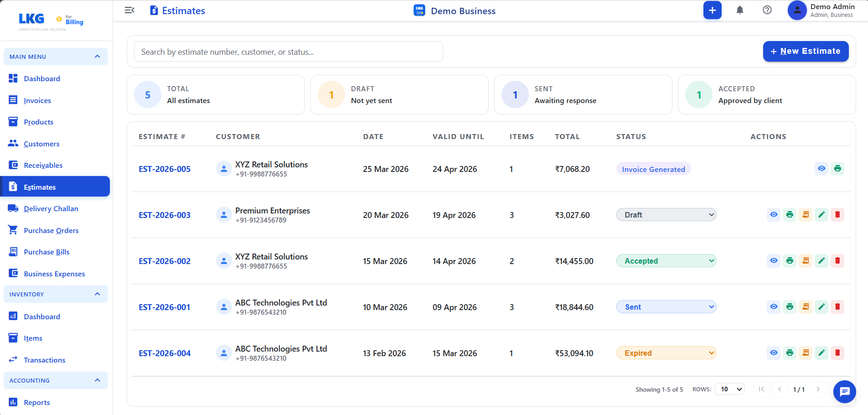Viewport: 868px width, 415px height.
Task: Focus the estimate search field
Action: pyautogui.click(x=289, y=52)
